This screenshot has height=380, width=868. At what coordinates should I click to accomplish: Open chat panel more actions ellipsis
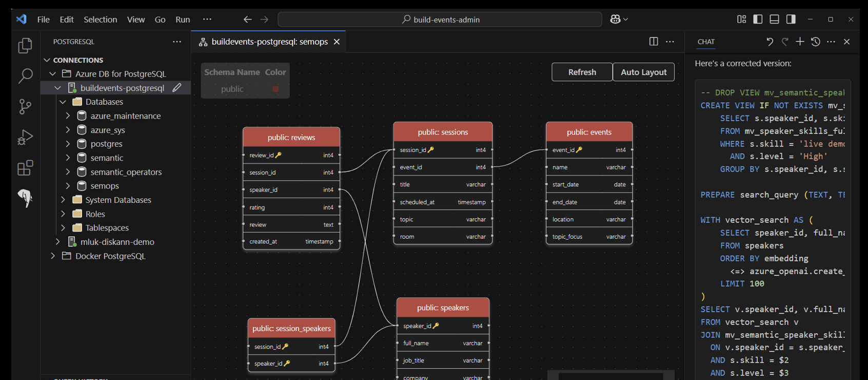click(831, 42)
